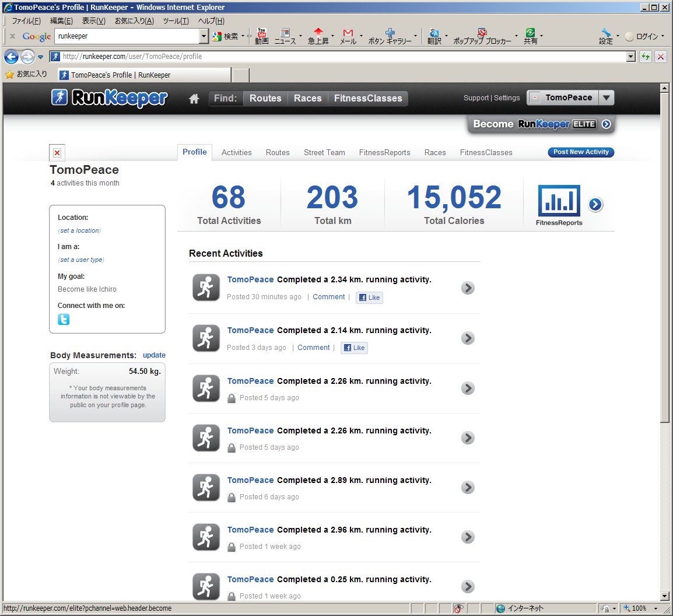The width and height of the screenshot is (673, 616).
Task: Open the Street Team tab
Action: 324,152
